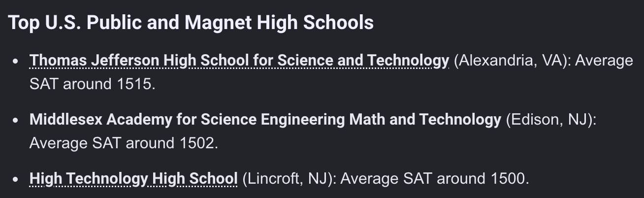This screenshot has height=198, width=644.
Task: Click the word Average after Alexandria, VA
Action: (604, 61)
